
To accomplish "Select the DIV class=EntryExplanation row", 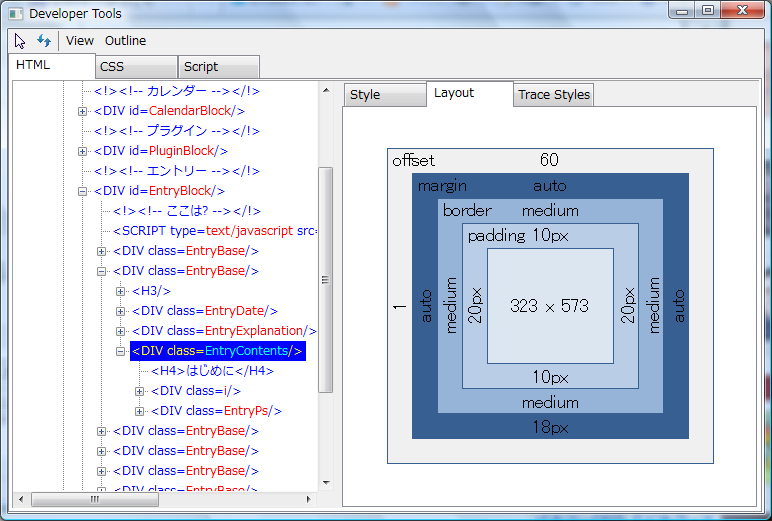I will click(224, 331).
